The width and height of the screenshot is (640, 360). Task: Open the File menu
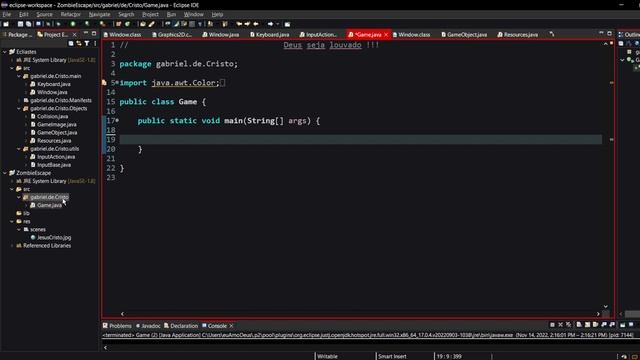pos(7,14)
